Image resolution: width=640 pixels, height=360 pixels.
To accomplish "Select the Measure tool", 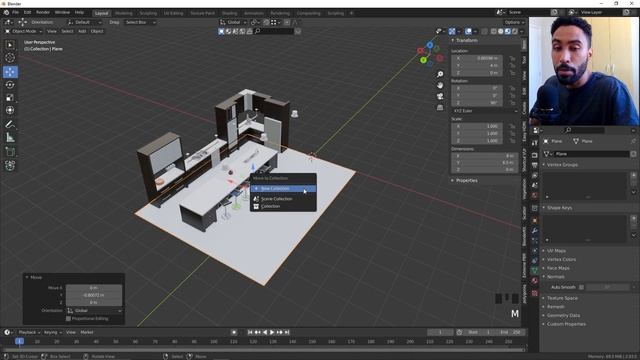I will (x=10, y=137).
